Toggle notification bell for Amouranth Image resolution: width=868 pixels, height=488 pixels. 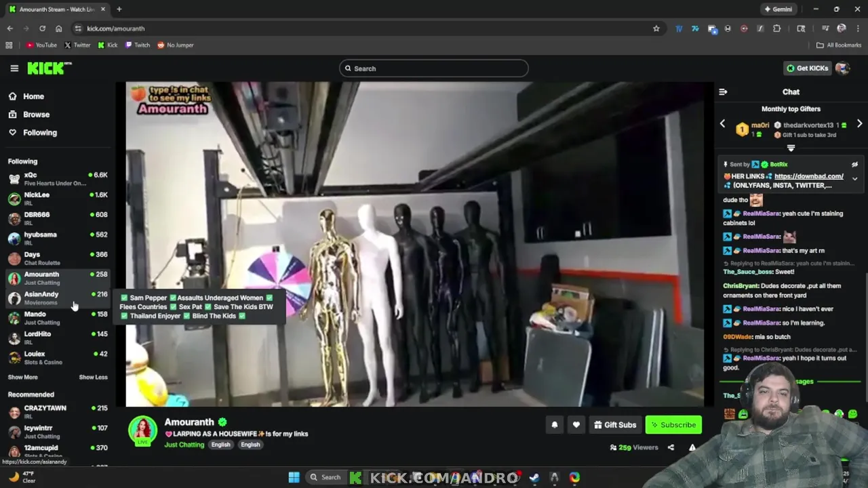554,425
